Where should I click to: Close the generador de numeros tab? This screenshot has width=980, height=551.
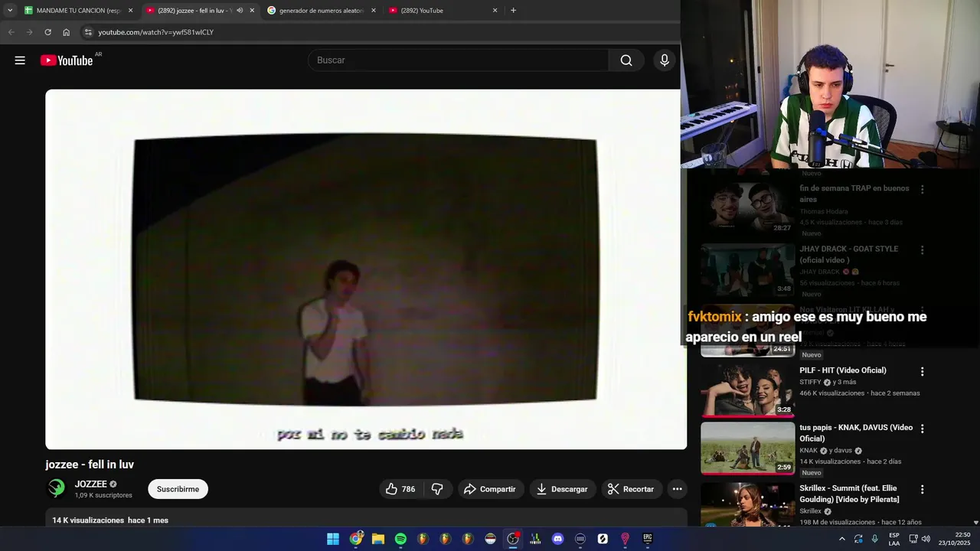point(374,11)
